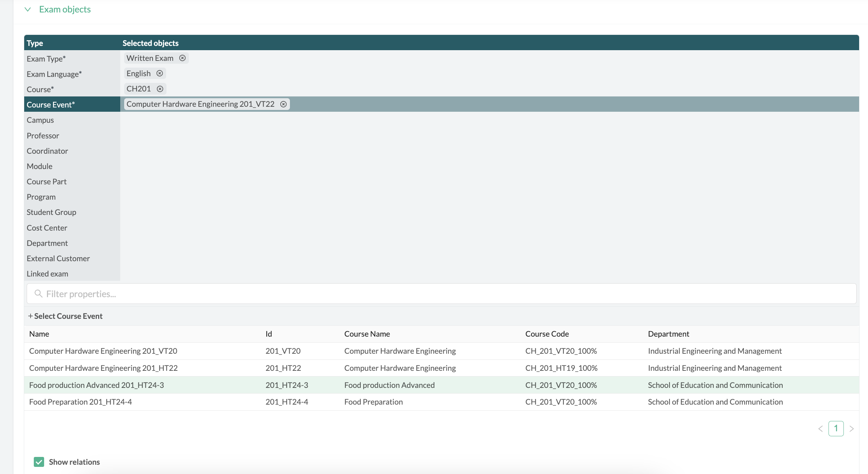
Task: Go to the previous page arrow
Action: click(x=820, y=429)
